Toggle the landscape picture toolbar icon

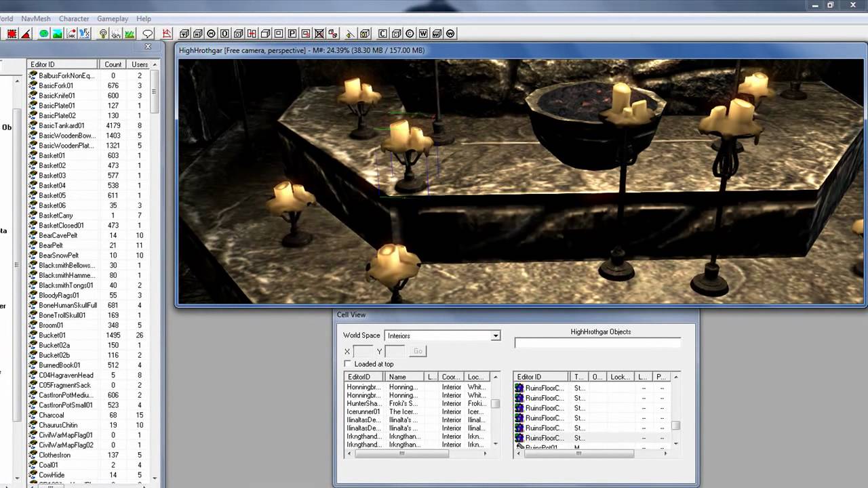pos(58,33)
